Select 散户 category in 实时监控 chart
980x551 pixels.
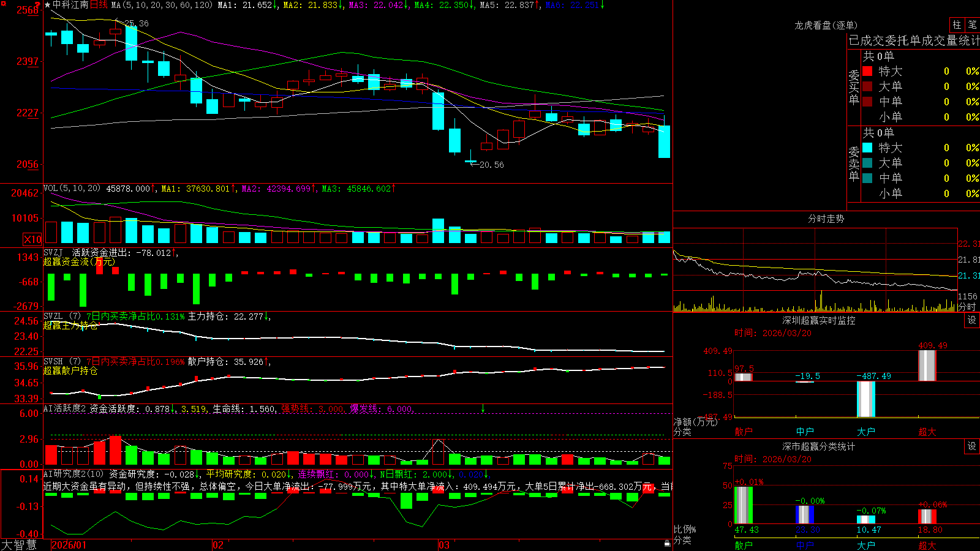(x=744, y=432)
